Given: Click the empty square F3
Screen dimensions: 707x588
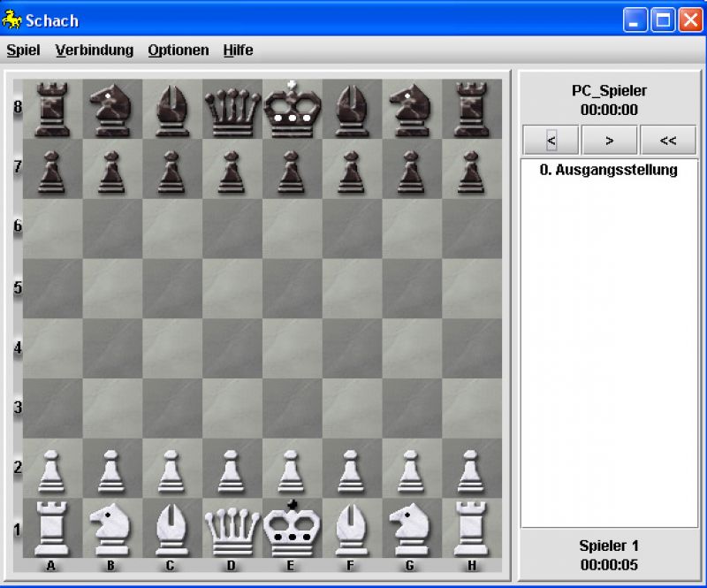Looking at the screenshot, I should pyautogui.click(x=352, y=409).
